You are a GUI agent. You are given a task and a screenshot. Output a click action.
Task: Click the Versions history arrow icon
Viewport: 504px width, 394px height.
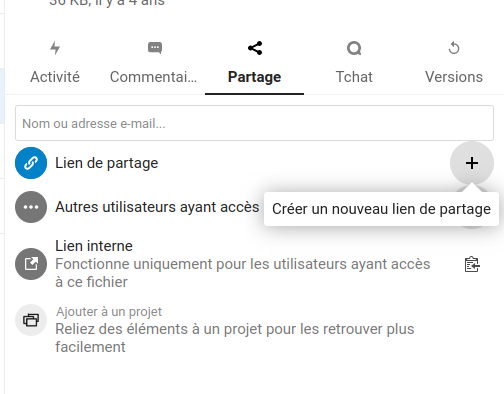pos(454,48)
